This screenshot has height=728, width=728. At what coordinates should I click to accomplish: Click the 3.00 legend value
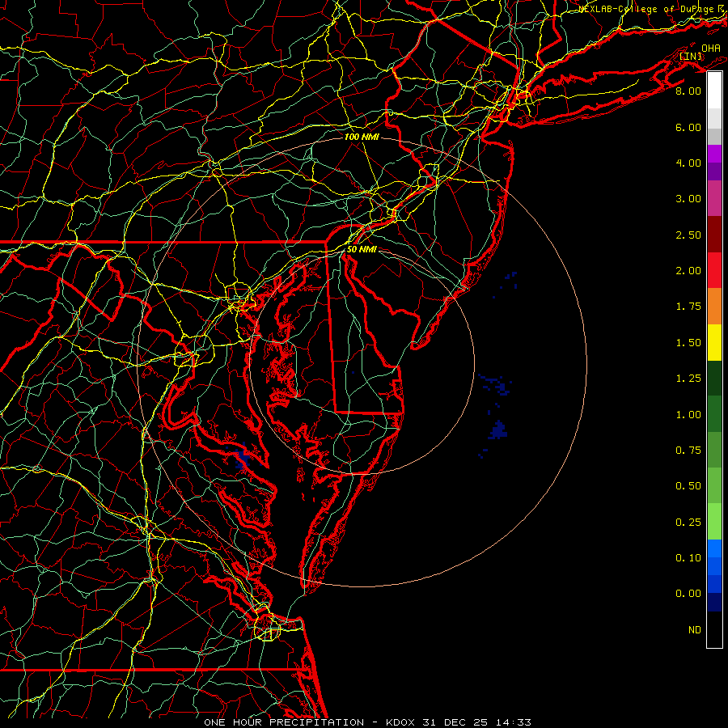(688, 199)
